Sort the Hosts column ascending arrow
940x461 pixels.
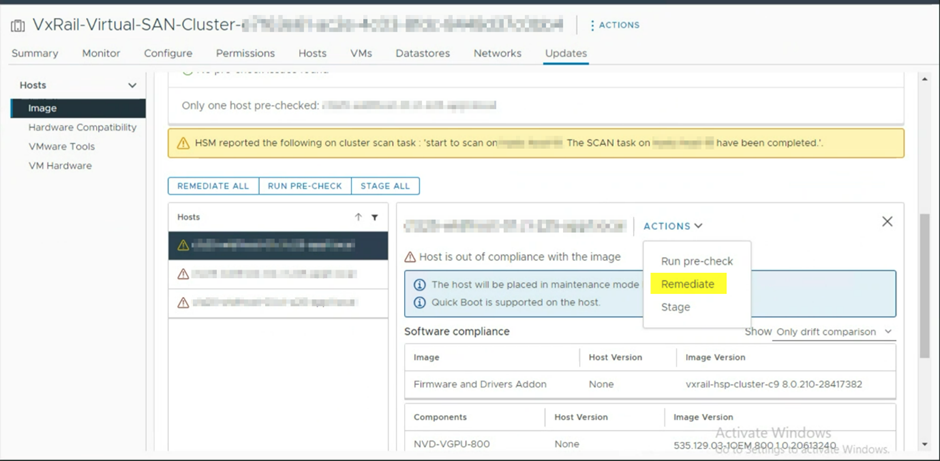pyautogui.click(x=358, y=217)
